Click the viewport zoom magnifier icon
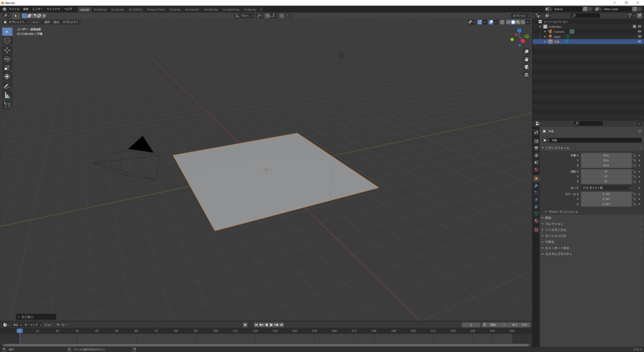 [526, 52]
